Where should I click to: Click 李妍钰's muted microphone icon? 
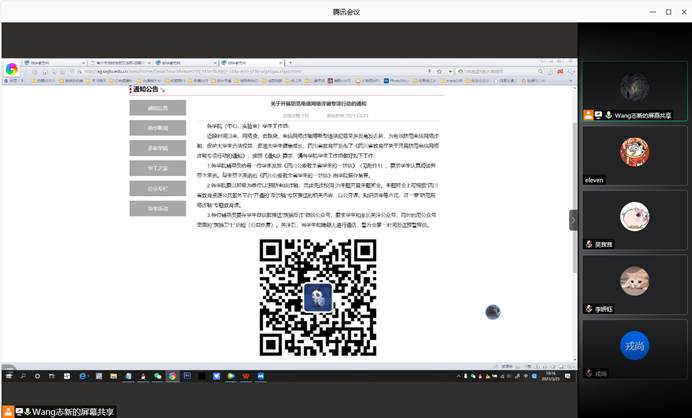[x=589, y=308]
